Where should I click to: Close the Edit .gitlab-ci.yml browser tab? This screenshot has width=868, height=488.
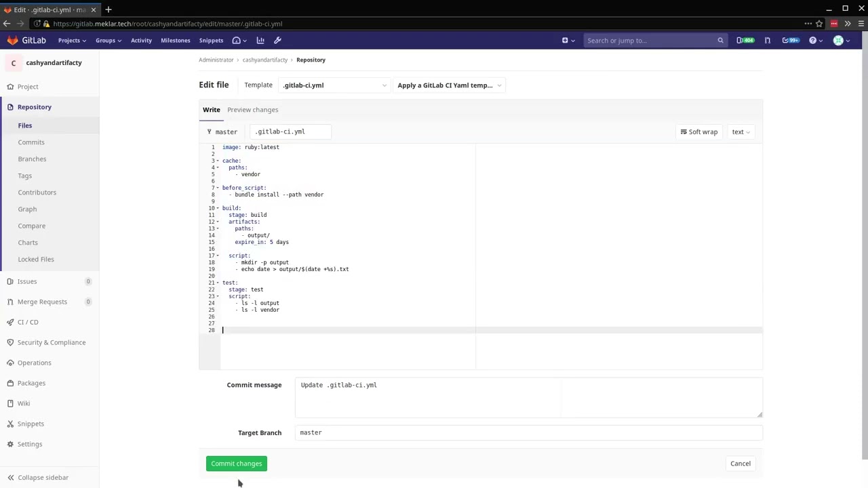pos(94,9)
